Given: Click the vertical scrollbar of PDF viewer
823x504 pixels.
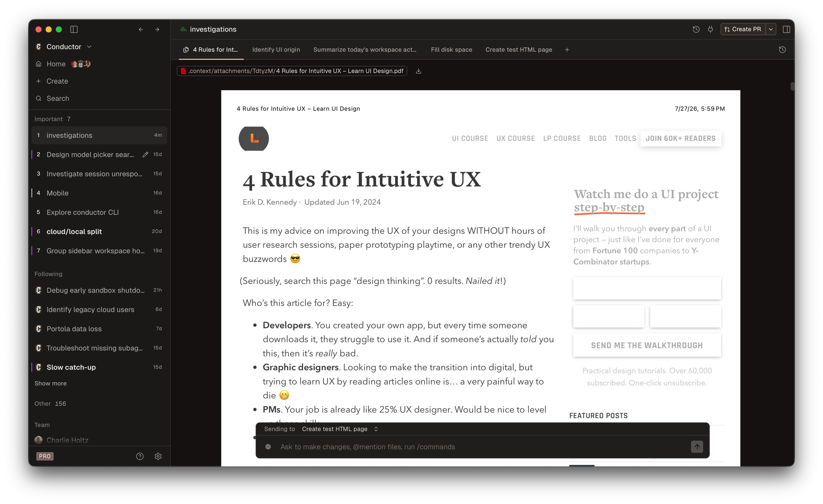Looking at the screenshot, I should (792, 87).
